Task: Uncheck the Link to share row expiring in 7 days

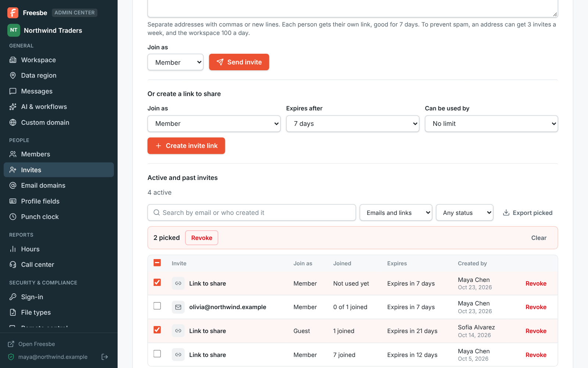Action: coord(157,282)
